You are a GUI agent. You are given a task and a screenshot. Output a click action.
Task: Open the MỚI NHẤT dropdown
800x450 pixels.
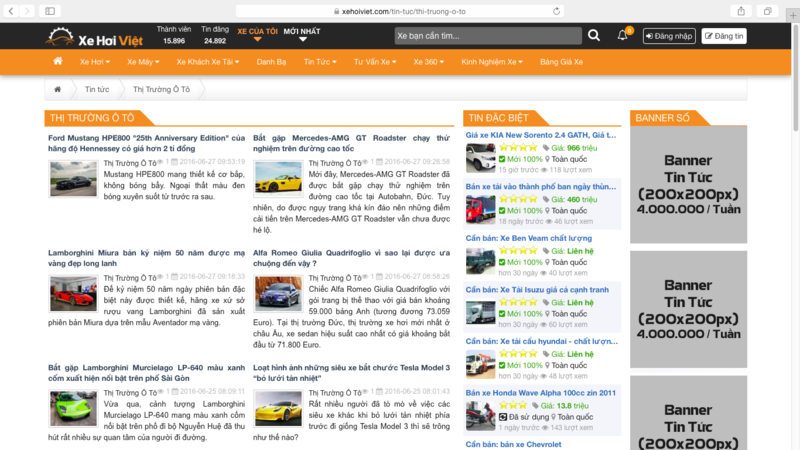[x=302, y=34]
